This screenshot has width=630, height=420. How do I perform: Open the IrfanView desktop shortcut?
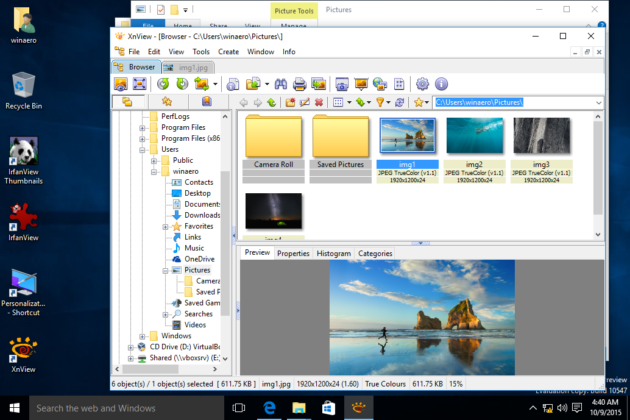[x=24, y=221]
